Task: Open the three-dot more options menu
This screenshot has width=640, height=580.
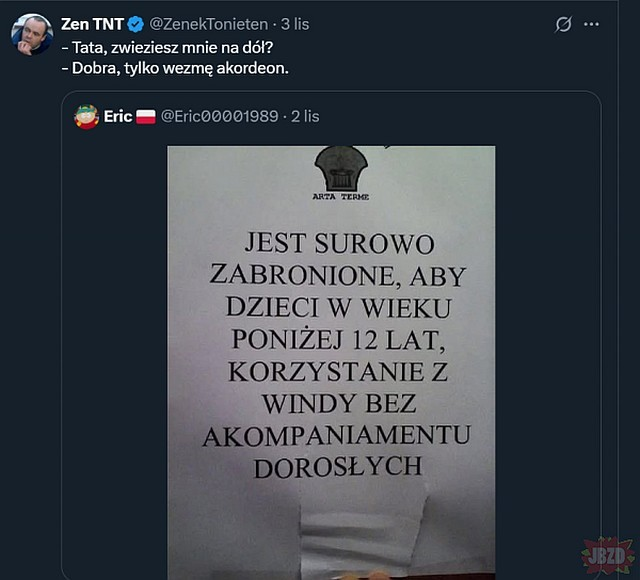Action: [591, 24]
